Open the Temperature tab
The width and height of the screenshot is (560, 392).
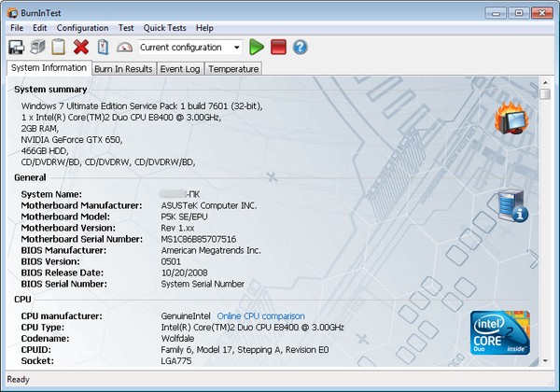tap(233, 69)
